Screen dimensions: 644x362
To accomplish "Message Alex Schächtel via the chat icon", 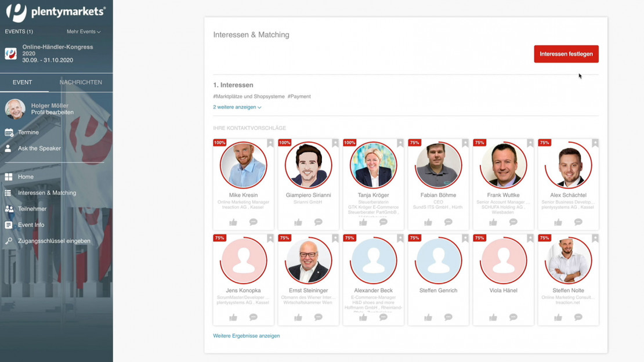I will coord(578,222).
